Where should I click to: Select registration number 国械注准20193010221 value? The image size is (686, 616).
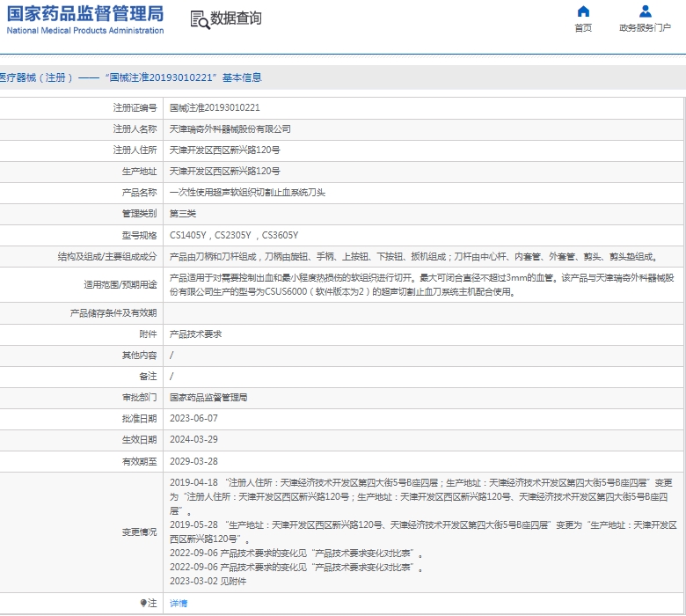[215, 107]
